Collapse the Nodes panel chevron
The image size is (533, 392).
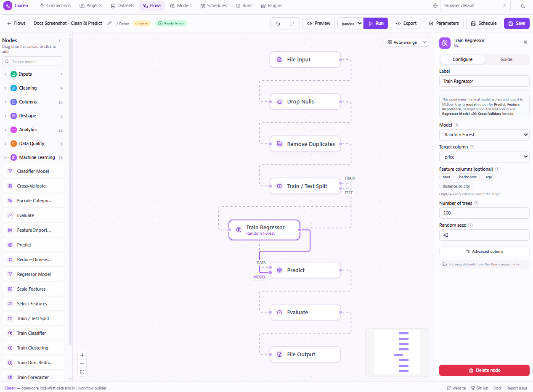pos(60,41)
